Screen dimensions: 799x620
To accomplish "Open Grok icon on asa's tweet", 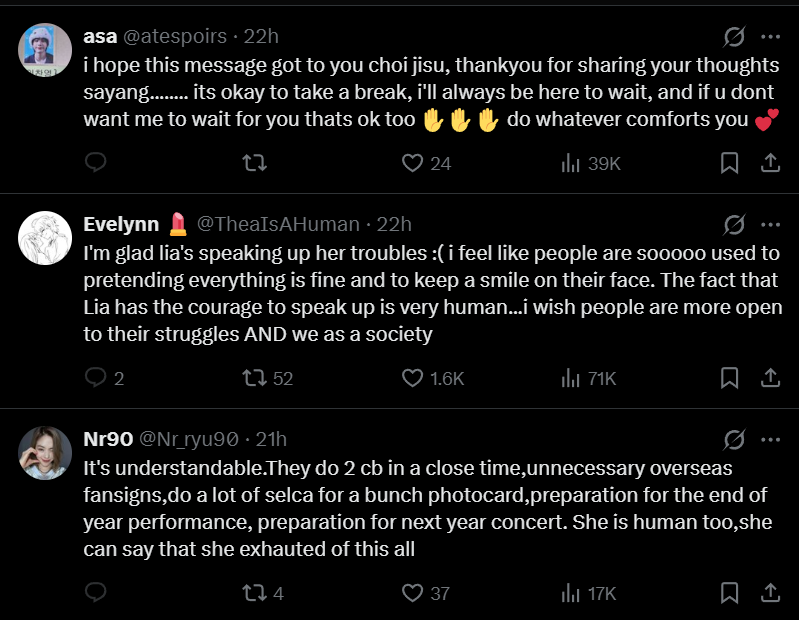I will click(x=734, y=37).
